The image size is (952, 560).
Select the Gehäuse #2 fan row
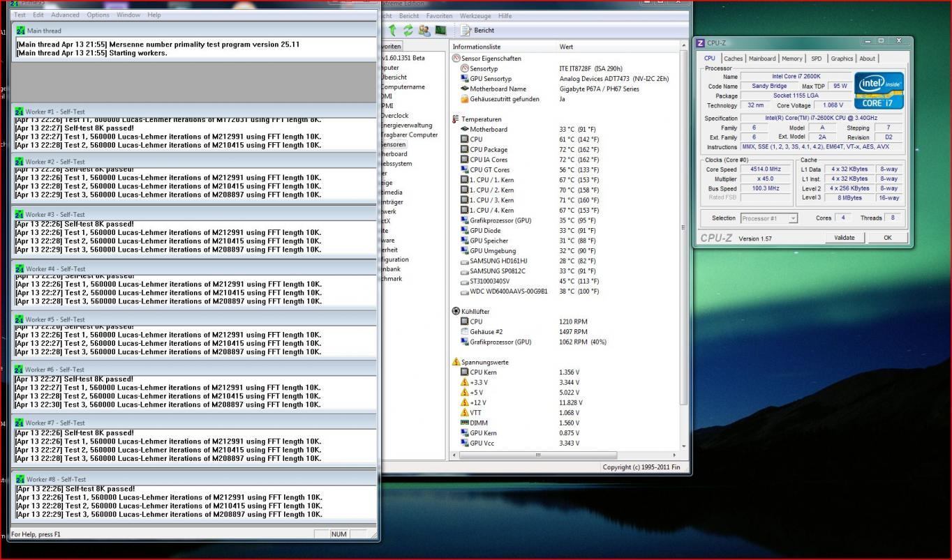[565, 332]
